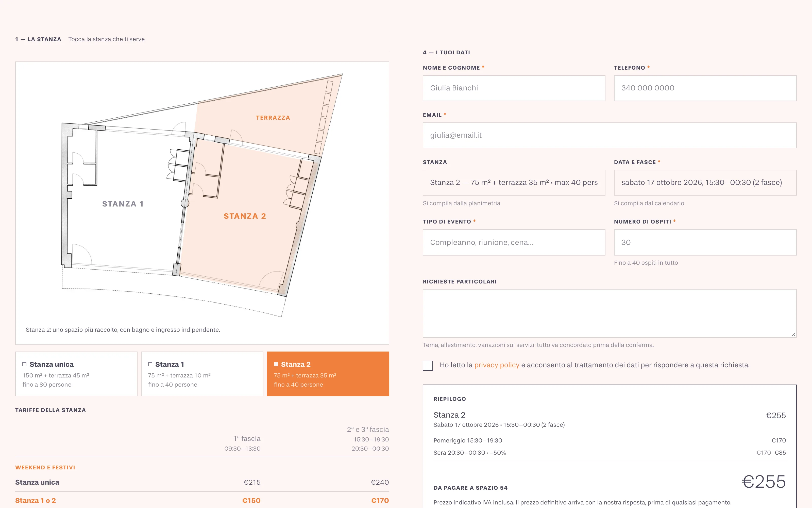The width and height of the screenshot is (812, 508).
Task: Click the Stanza unica tariff row label
Action: pos(37,482)
